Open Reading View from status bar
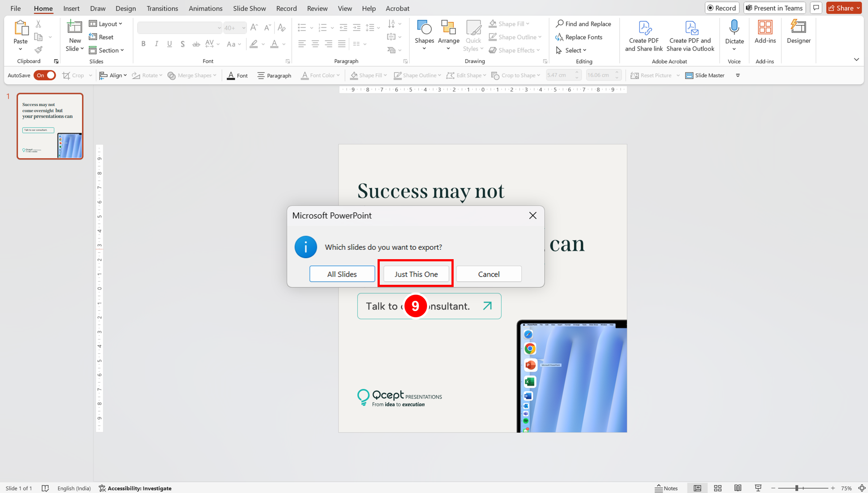The image size is (868, 493). 738,488
